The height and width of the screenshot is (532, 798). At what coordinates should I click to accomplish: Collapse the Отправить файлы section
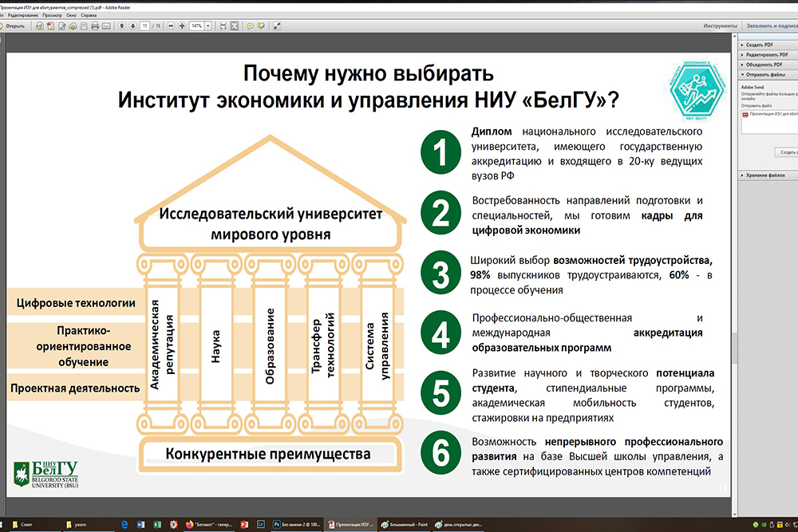click(762, 74)
